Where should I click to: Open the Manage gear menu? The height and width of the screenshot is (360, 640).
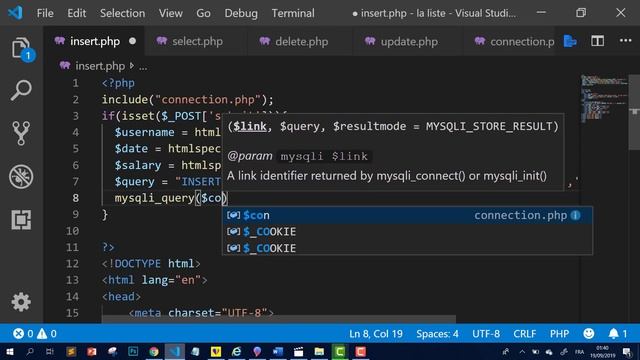click(x=21, y=302)
